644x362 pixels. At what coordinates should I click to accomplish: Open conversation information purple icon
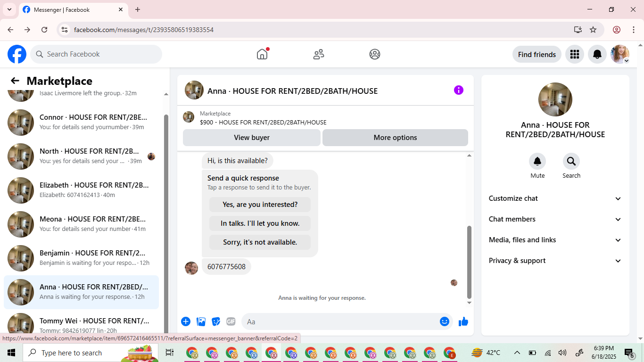[x=459, y=90]
